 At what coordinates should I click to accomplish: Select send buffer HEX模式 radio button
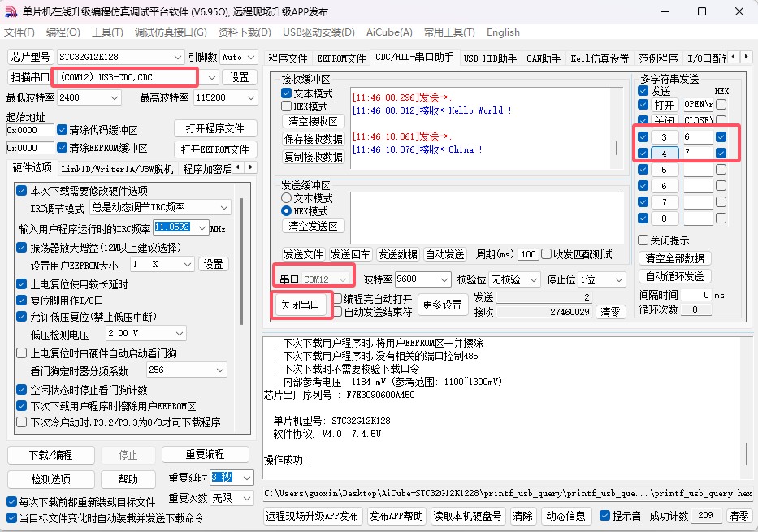coord(286,210)
